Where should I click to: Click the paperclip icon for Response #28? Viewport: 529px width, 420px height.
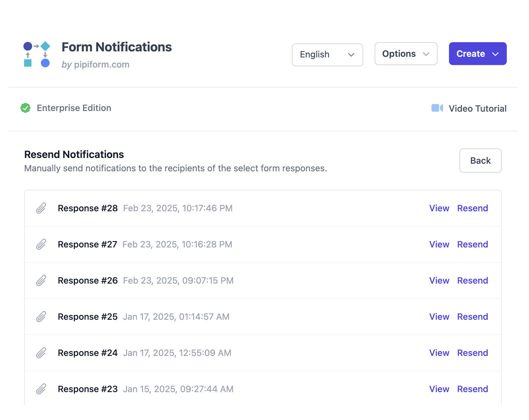(x=41, y=208)
